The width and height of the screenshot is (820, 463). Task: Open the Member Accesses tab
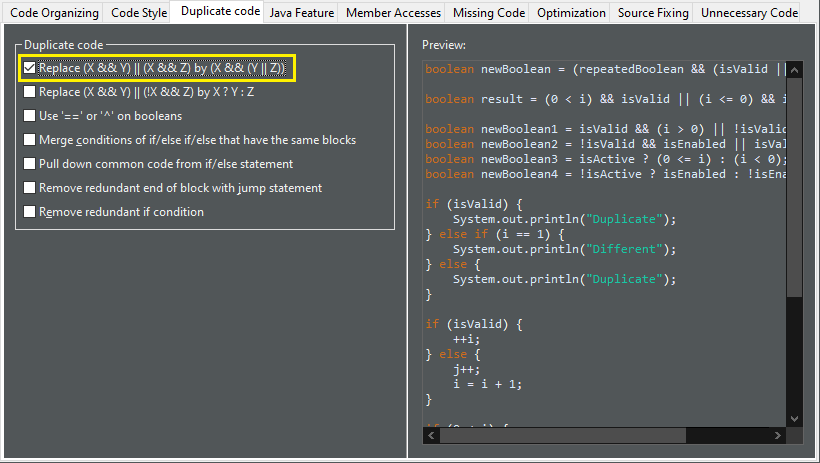coord(393,13)
